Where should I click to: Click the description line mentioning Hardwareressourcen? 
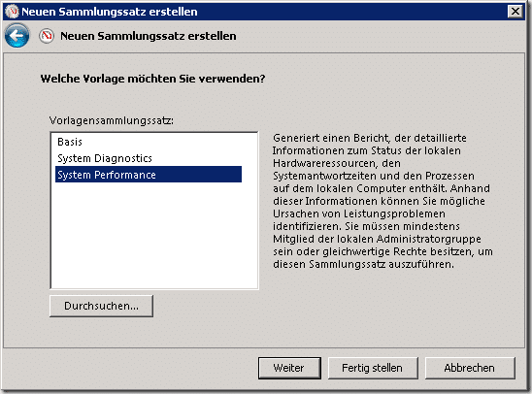tap(337, 163)
